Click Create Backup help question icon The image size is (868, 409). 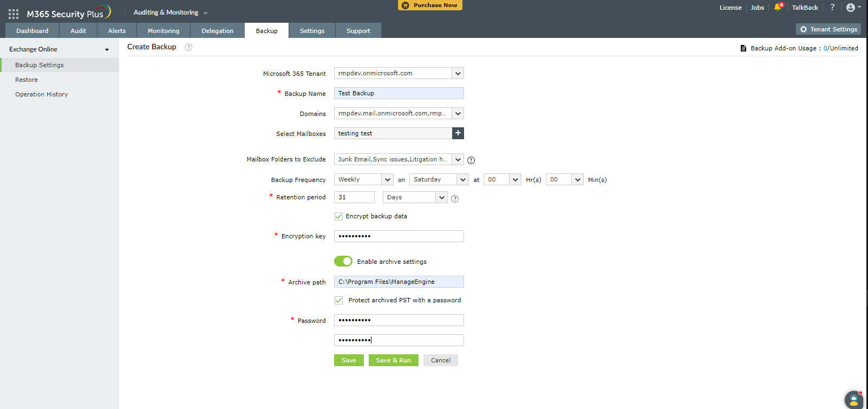[188, 47]
